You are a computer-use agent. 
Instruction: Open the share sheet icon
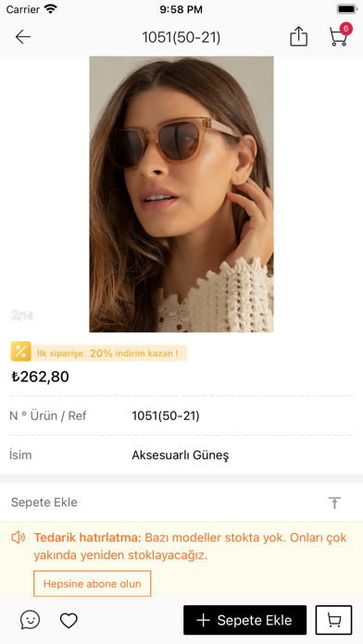[298, 37]
